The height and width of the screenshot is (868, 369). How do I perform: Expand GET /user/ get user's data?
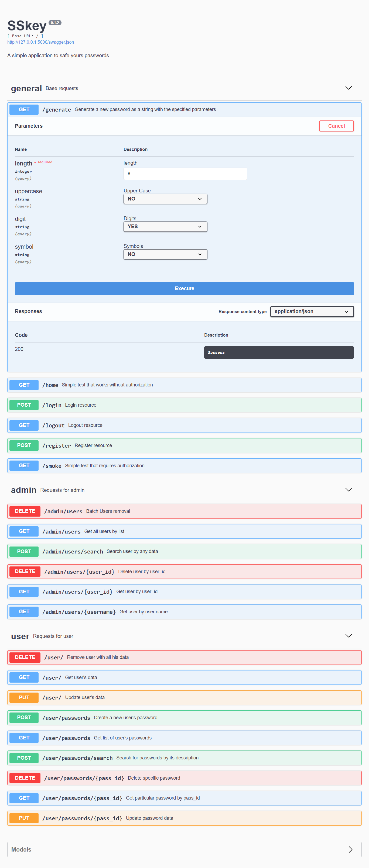pos(184,677)
